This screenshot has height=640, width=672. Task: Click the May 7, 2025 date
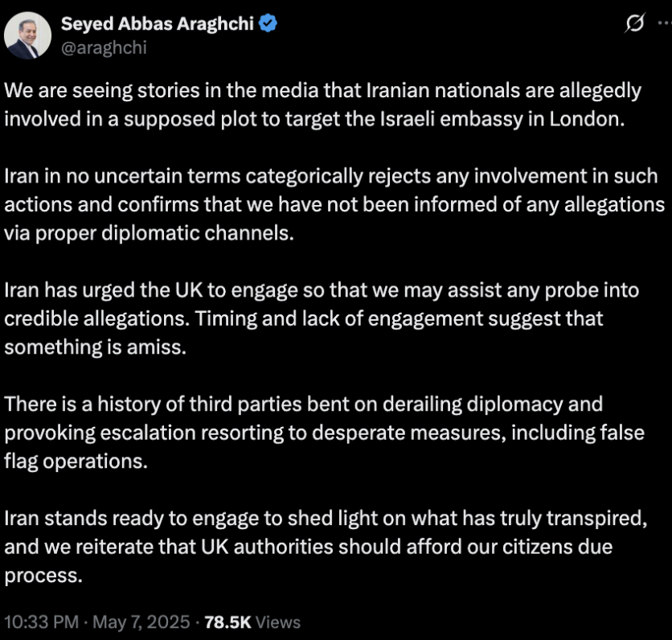pyautogui.click(x=141, y=622)
